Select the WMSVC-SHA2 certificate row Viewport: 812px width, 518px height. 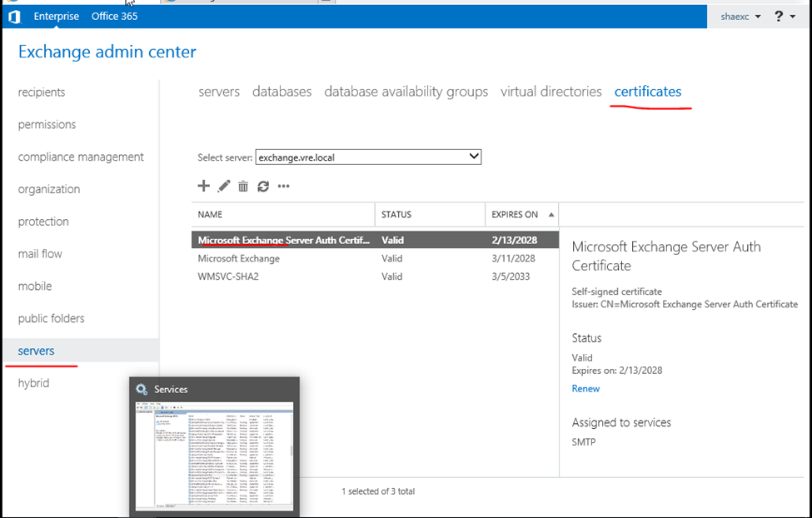[228, 276]
